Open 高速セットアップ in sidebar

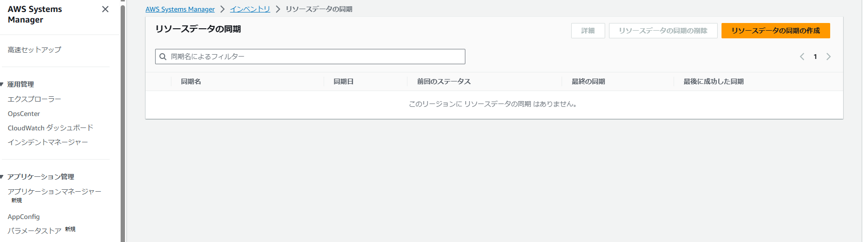[34, 50]
